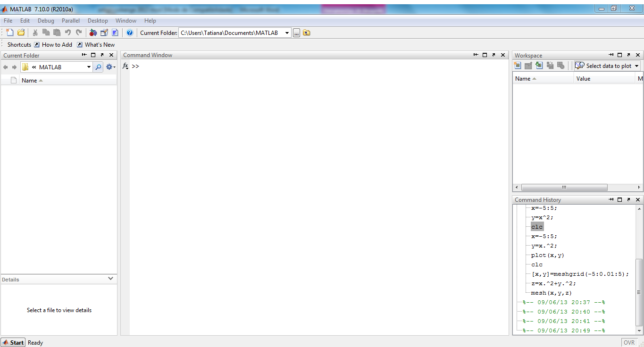The height and width of the screenshot is (347, 644).
Task: Sort Workspace by Value column header
Action: click(x=605, y=79)
